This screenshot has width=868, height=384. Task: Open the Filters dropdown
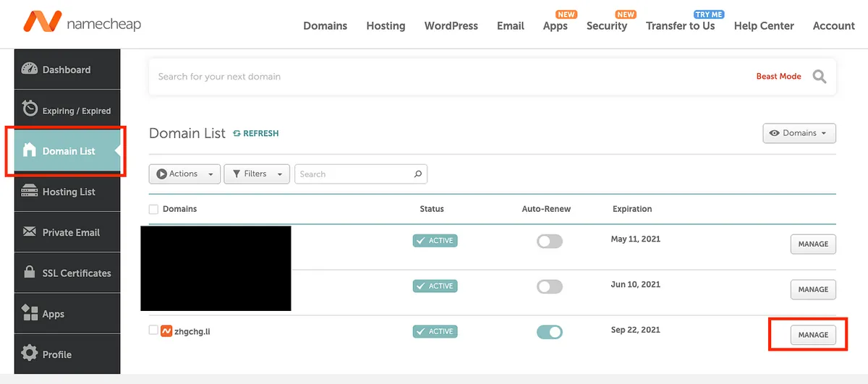(x=257, y=174)
